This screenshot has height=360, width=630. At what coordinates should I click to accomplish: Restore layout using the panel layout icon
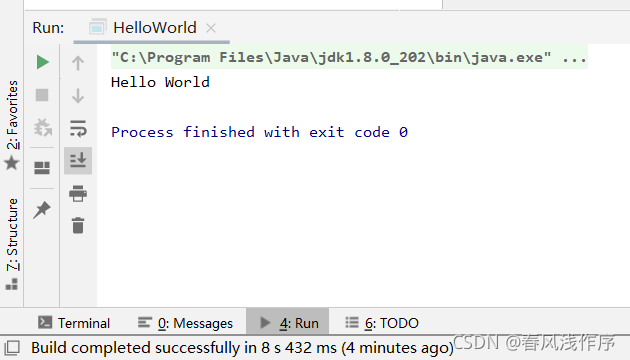tap(42, 168)
